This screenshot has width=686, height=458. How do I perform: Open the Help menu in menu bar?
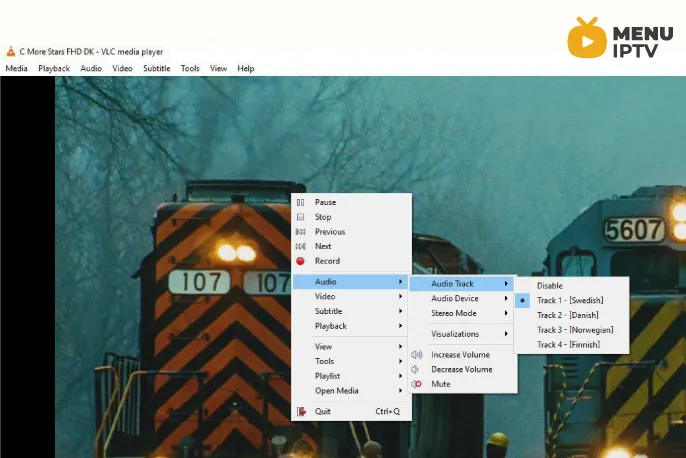[x=245, y=68]
